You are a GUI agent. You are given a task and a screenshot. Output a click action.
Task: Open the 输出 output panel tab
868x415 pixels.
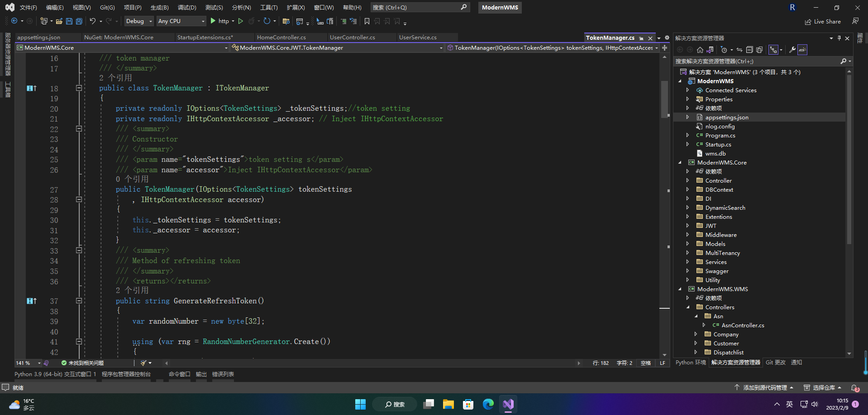201,374
